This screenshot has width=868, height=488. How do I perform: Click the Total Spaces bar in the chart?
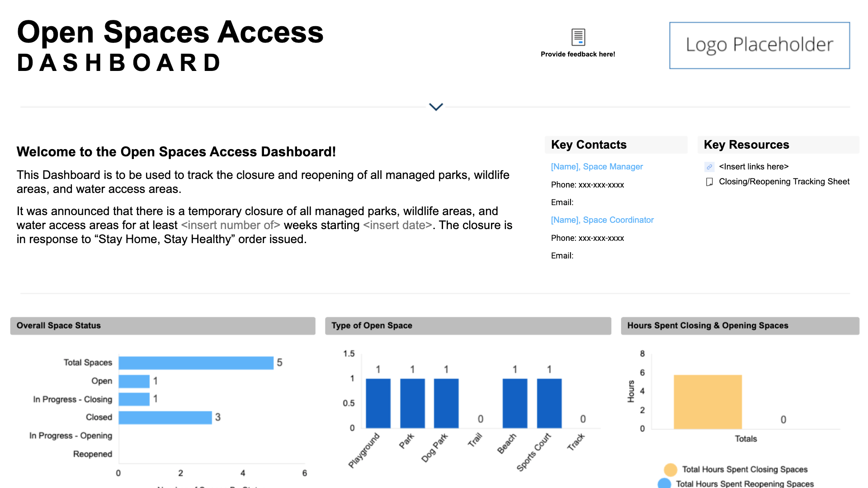(x=196, y=363)
